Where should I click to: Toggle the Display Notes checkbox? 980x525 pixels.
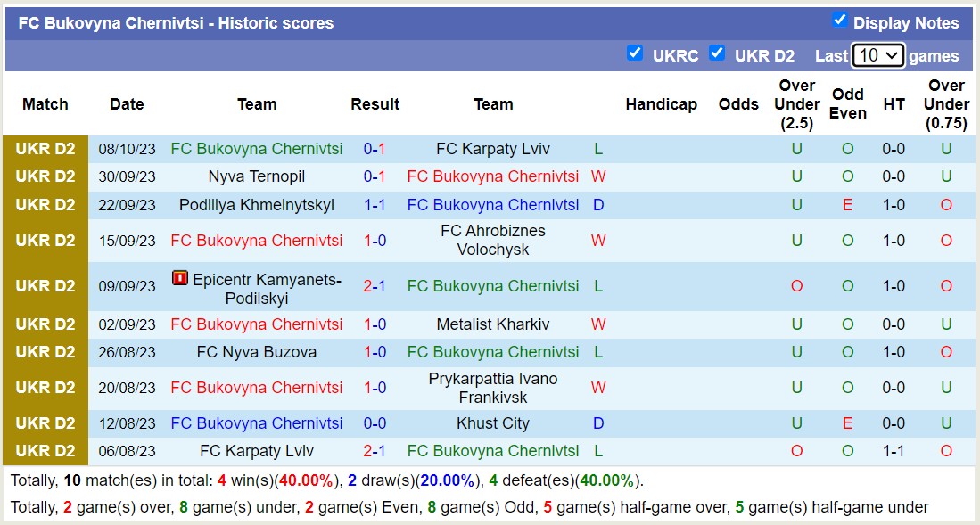(x=839, y=20)
